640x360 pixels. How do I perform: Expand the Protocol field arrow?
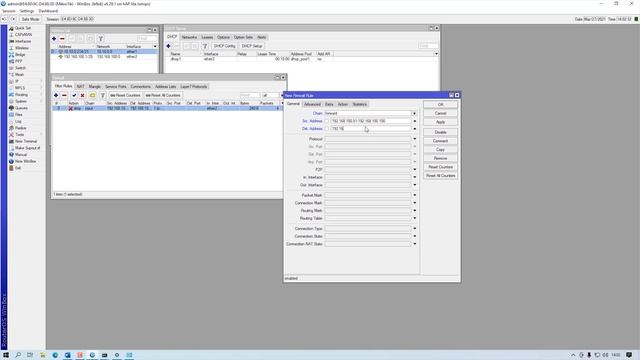[x=415, y=139]
